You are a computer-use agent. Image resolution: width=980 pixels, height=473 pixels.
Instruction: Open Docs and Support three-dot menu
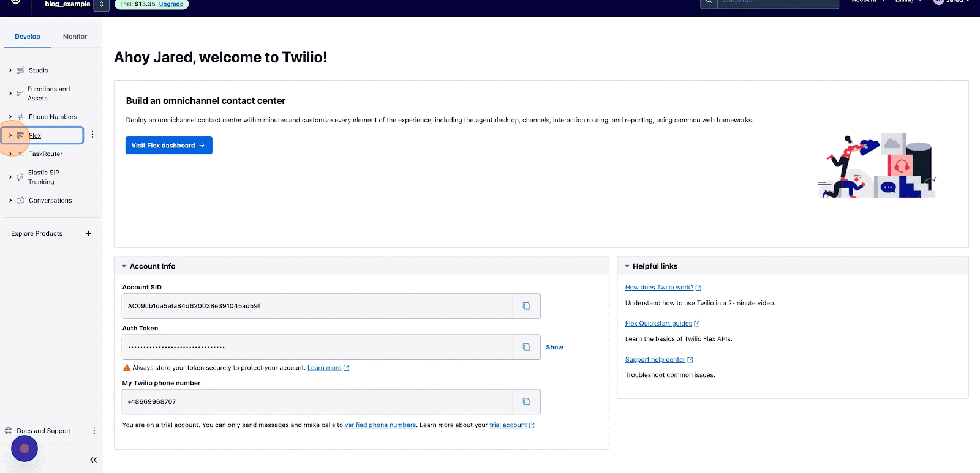94,431
